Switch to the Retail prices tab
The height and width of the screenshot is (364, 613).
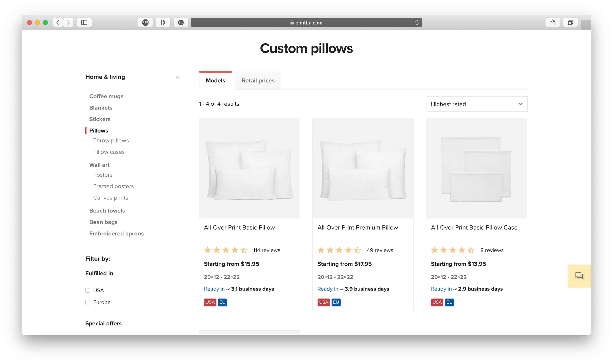[258, 80]
